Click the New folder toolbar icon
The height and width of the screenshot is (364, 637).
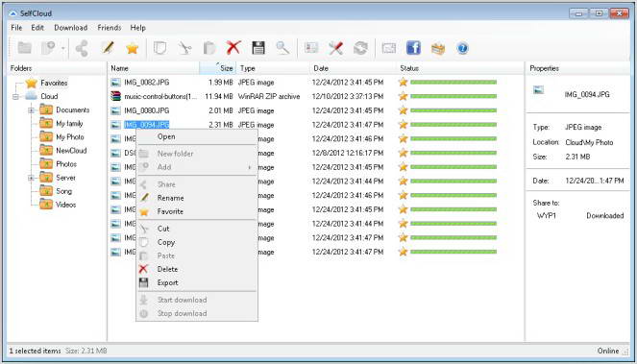pyautogui.click(x=24, y=48)
